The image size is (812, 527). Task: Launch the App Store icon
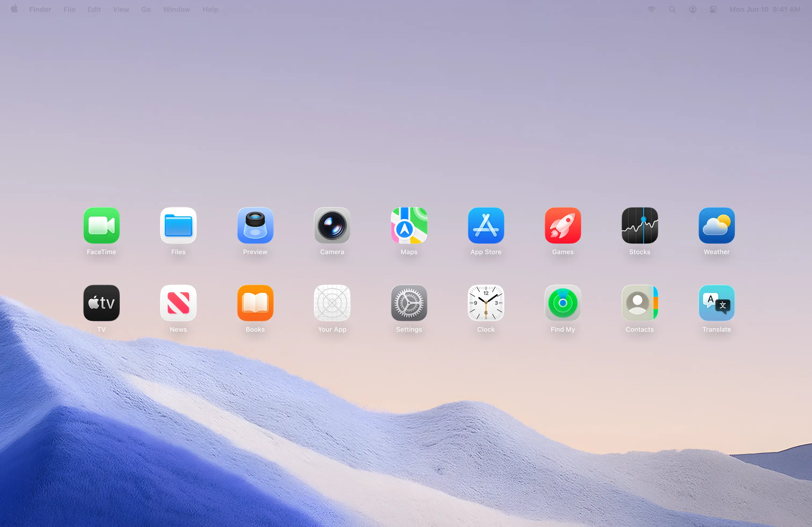486,225
